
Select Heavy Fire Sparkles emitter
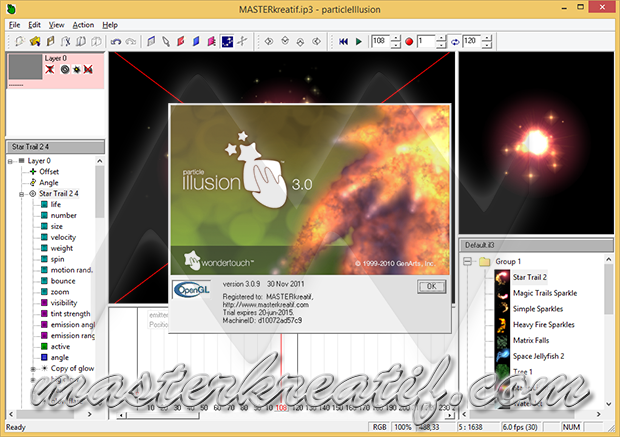click(544, 325)
